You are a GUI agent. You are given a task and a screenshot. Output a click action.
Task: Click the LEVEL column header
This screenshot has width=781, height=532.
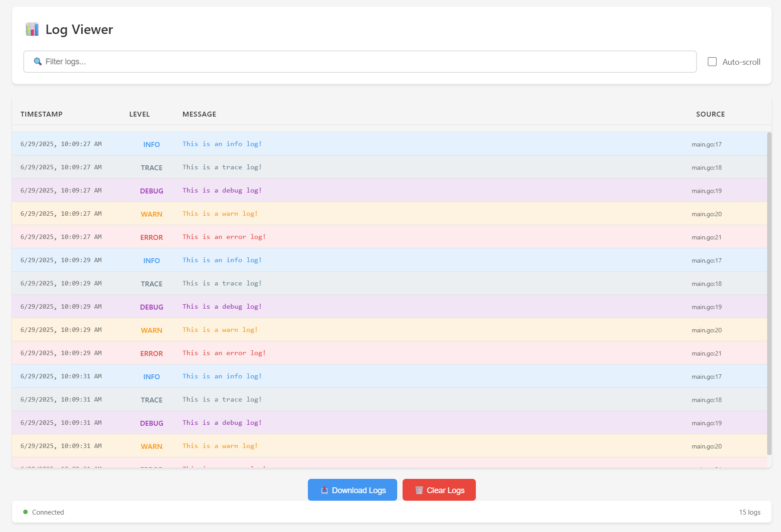139,114
